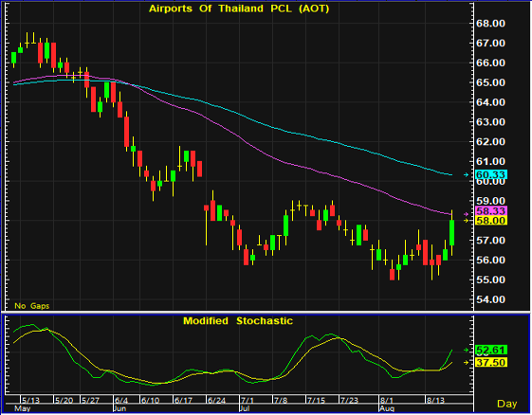532x415 pixels.
Task: Click the Modified Stochastic indicator title
Action: [238, 321]
